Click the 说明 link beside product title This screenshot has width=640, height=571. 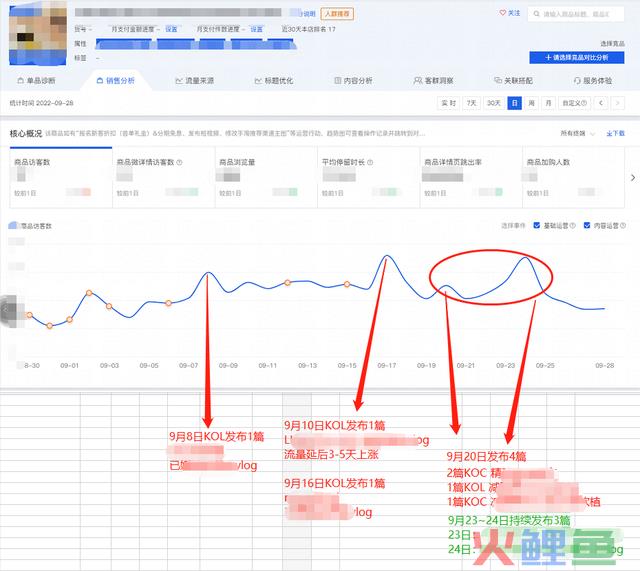click(309, 14)
